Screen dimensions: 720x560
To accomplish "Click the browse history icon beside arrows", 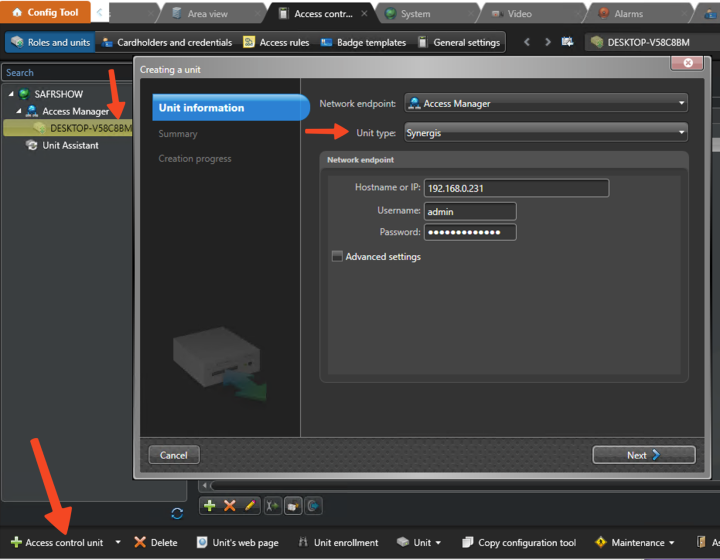I will click(x=568, y=42).
